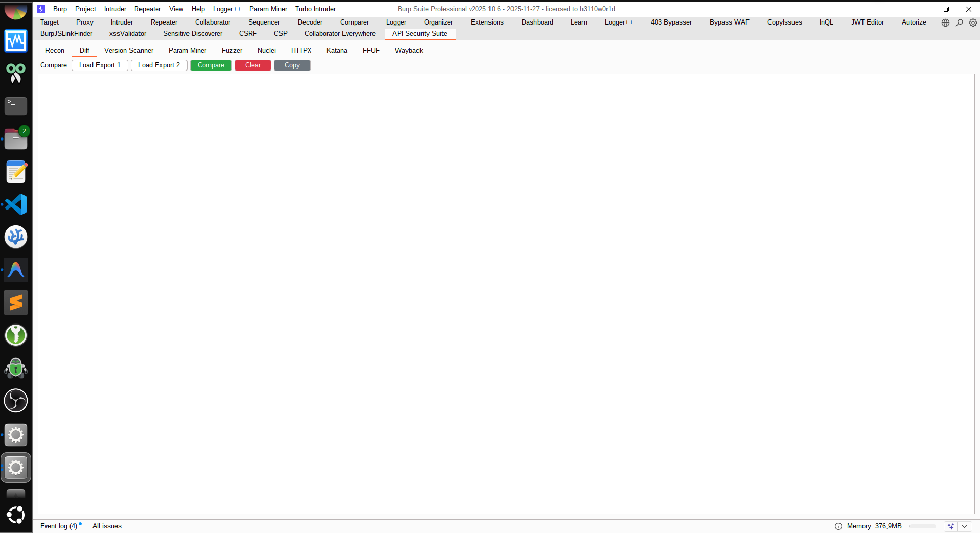Switch to the Extensions tab

pyautogui.click(x=487, y=22)
